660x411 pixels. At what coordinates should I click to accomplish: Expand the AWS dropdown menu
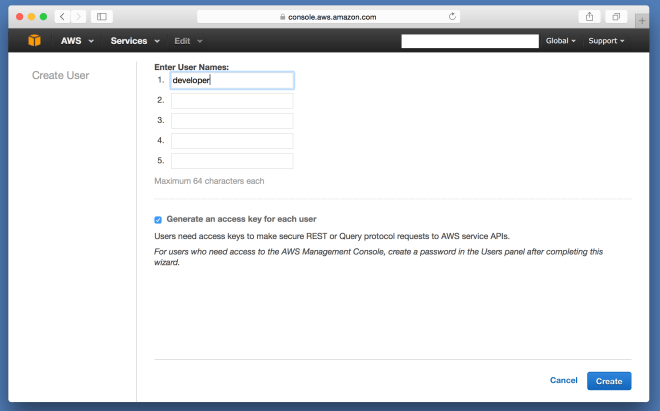pos(79,41)
